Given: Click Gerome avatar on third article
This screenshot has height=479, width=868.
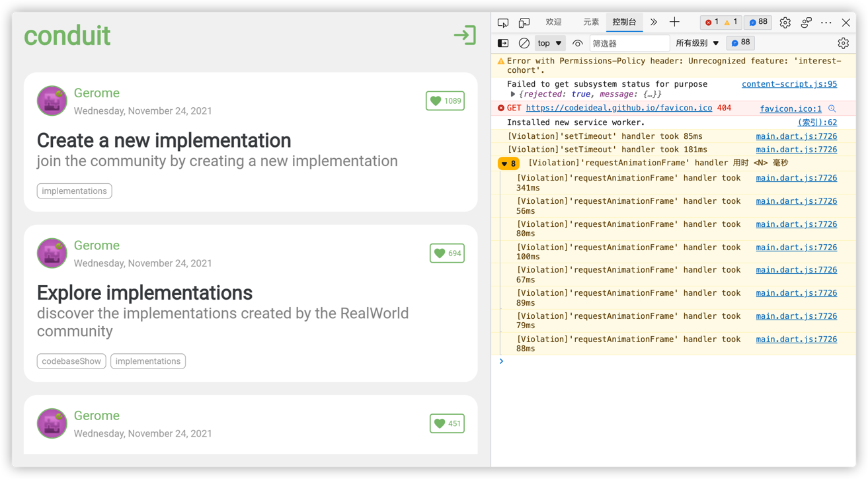Looking at the screenshot, I should click(x=52, y=423).
